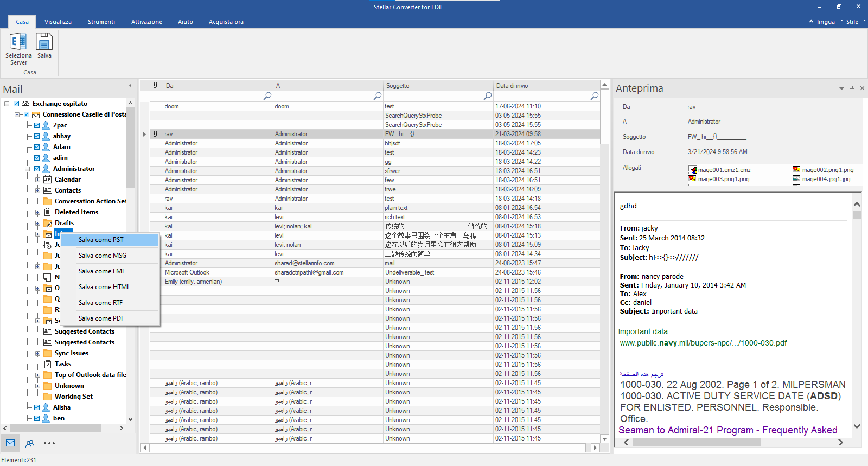868x466 pixels.
Task: Collapse the Mail pane arrow
Action: pyautogui.click(x=130, y=86)
